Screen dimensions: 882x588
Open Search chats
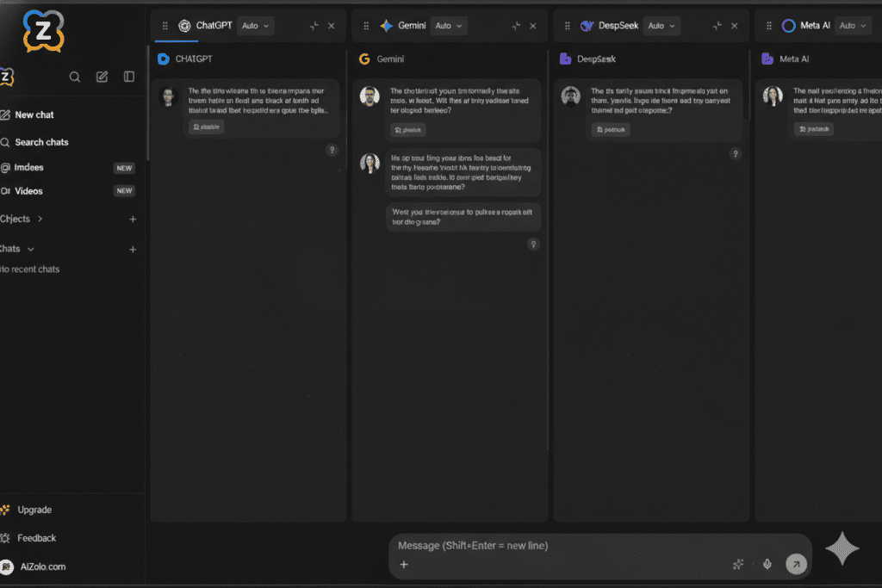pos(41,142)
